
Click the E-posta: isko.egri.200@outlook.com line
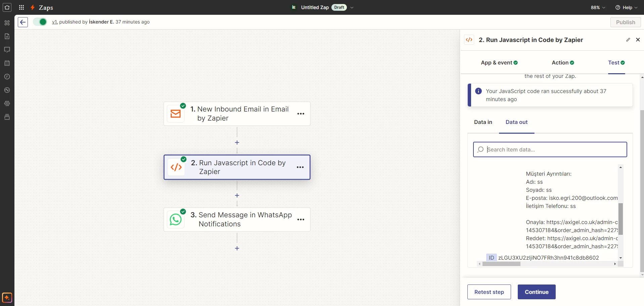(572, 198)
